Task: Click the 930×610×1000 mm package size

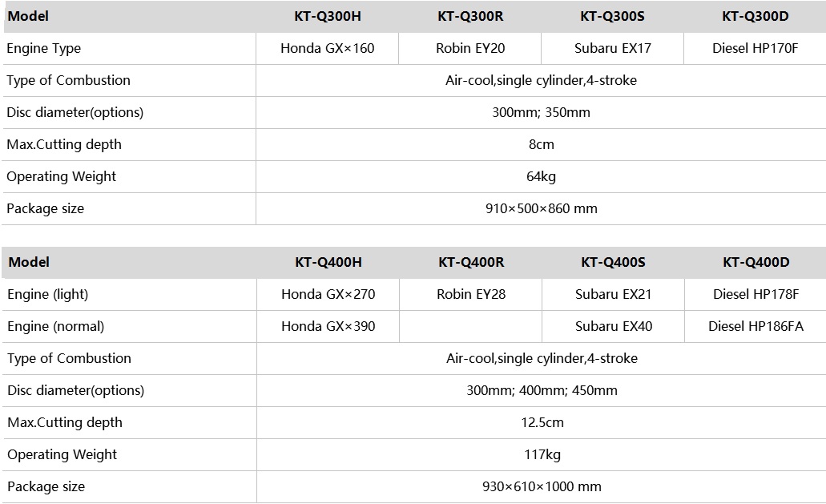Action: tap(542, 486)
